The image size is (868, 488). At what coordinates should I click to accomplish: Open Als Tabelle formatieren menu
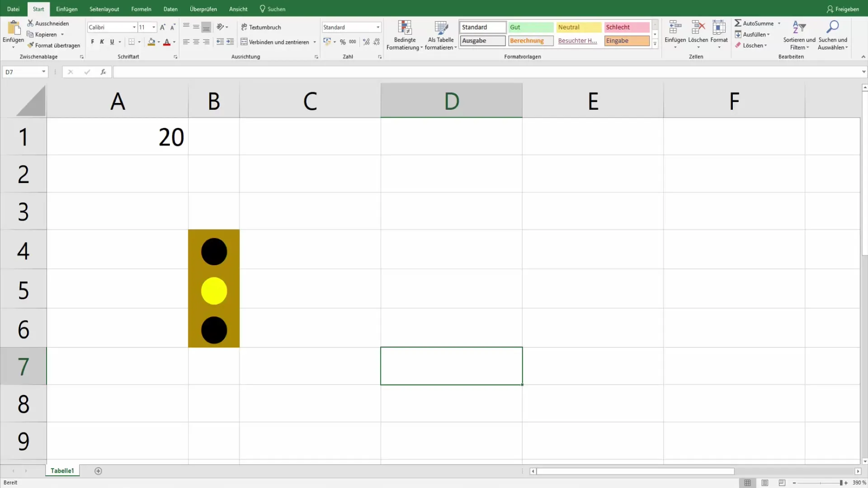[441, 35]
